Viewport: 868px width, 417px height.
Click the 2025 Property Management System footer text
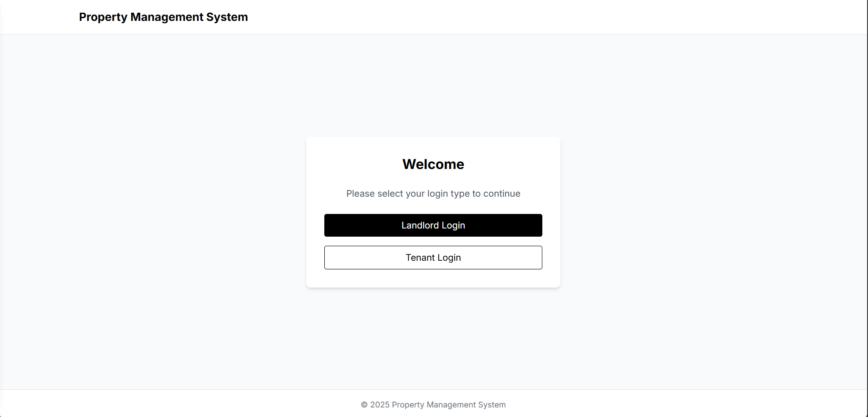tap(433, 404)
